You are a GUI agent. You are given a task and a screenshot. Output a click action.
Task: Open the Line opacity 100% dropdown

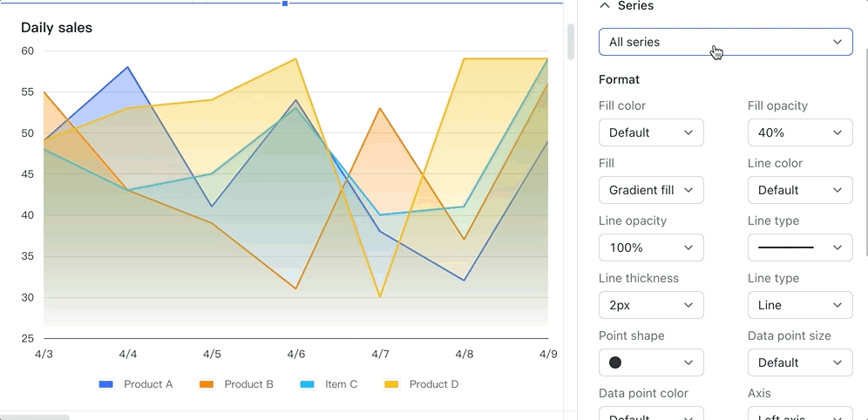click(x=651, y=247)
